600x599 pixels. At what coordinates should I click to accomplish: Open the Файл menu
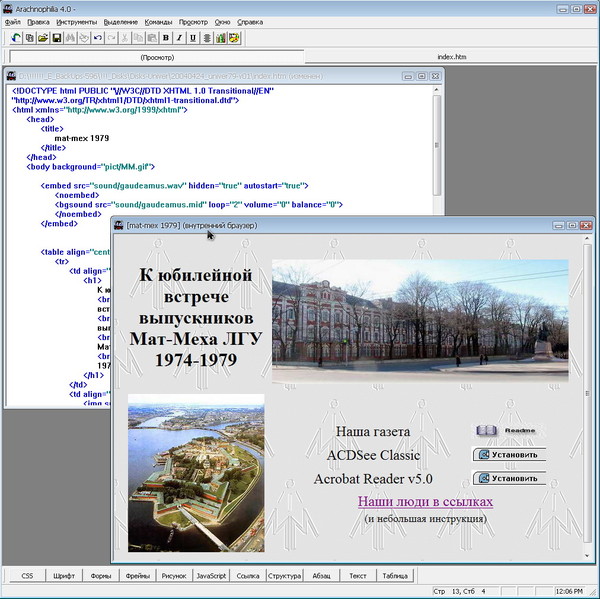click(x=13, y=22)
